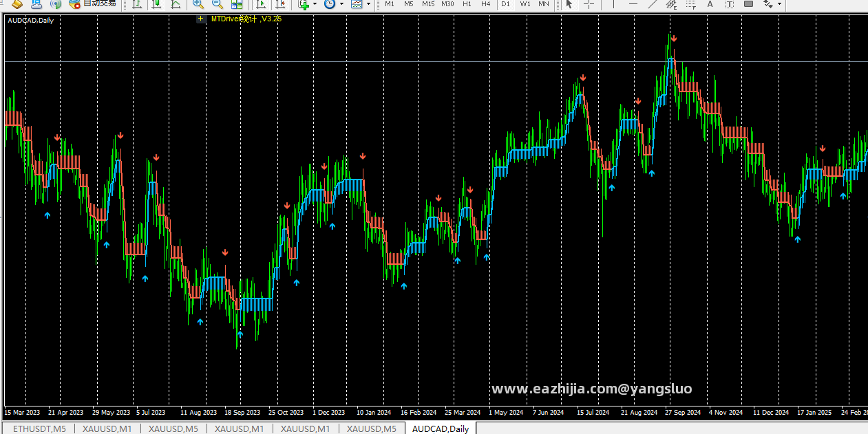Image resolution: width=868 pixels, height=434 pixels.
Task: Tile chart windows with grid icon
Action: [236, 3]
